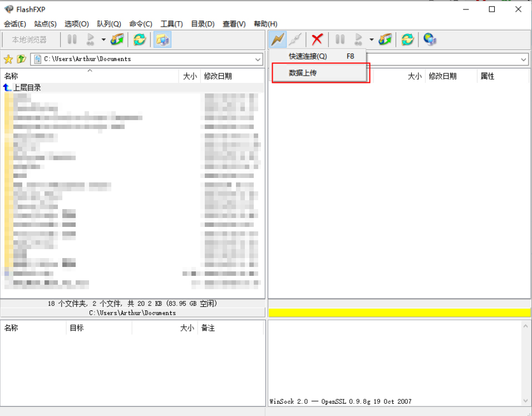Open the remote toolbar transfer dropdown arrow
The image size is (532, 416).
[372, 39]
